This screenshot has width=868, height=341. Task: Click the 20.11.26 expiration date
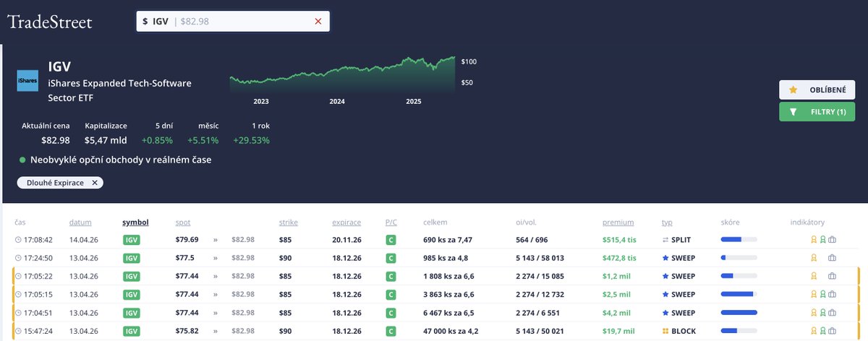pos(346,239)
